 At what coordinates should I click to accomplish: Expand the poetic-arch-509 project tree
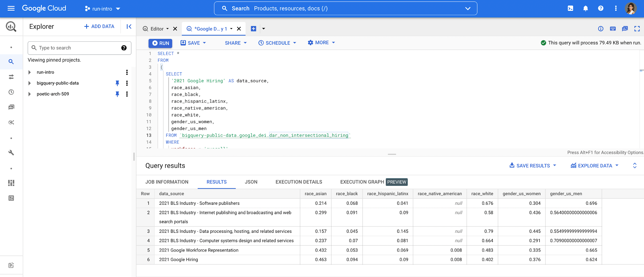coord(30,94)
